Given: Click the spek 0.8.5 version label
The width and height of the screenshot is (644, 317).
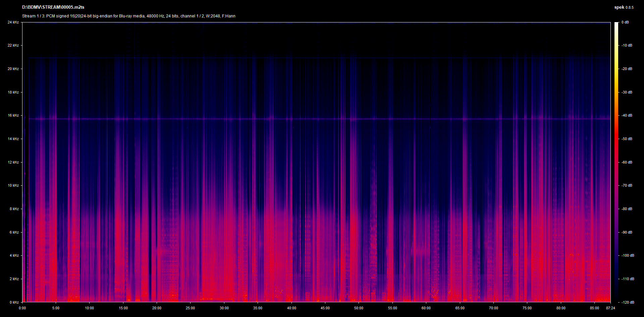Looking at the screenshot, I should 624,7.
